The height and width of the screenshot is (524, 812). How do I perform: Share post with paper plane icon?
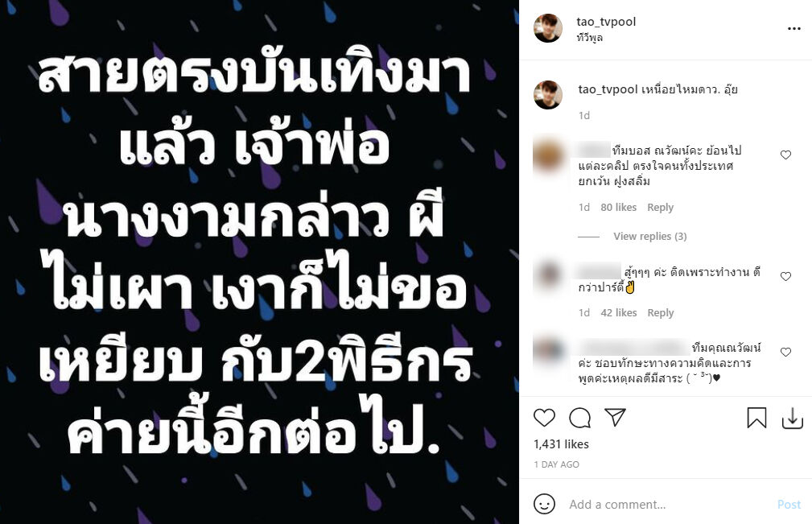[615, 417]
